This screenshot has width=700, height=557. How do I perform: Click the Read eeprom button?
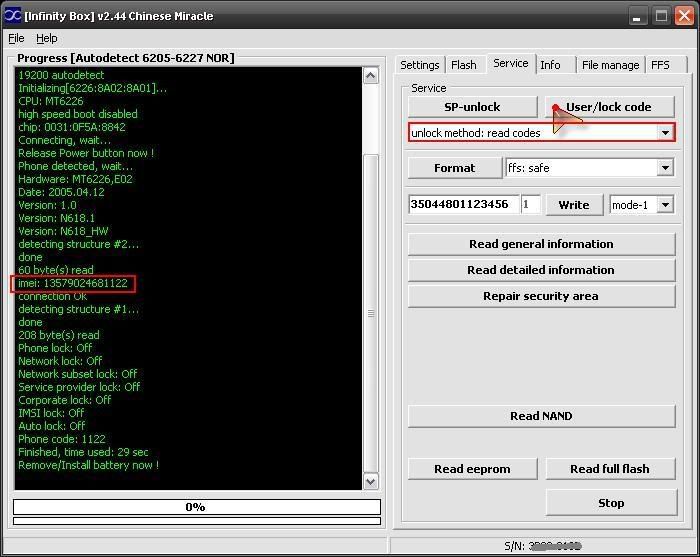coord(472,469)
